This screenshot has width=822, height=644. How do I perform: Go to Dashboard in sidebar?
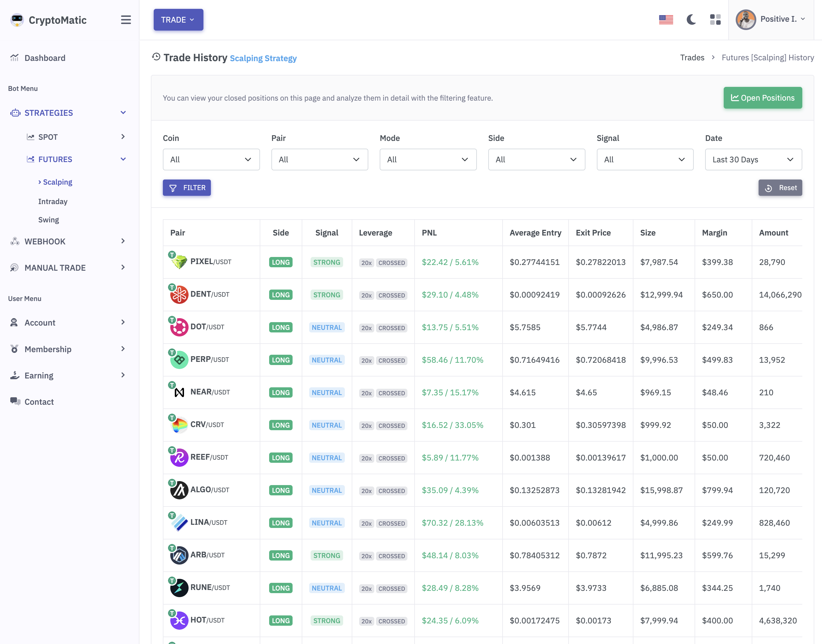(45, 58)
